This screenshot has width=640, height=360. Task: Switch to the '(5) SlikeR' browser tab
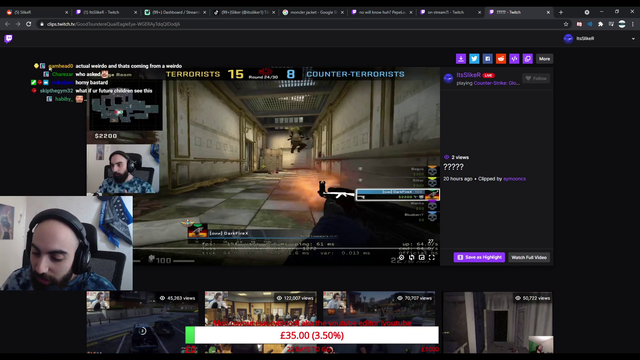tap(36, 12)
